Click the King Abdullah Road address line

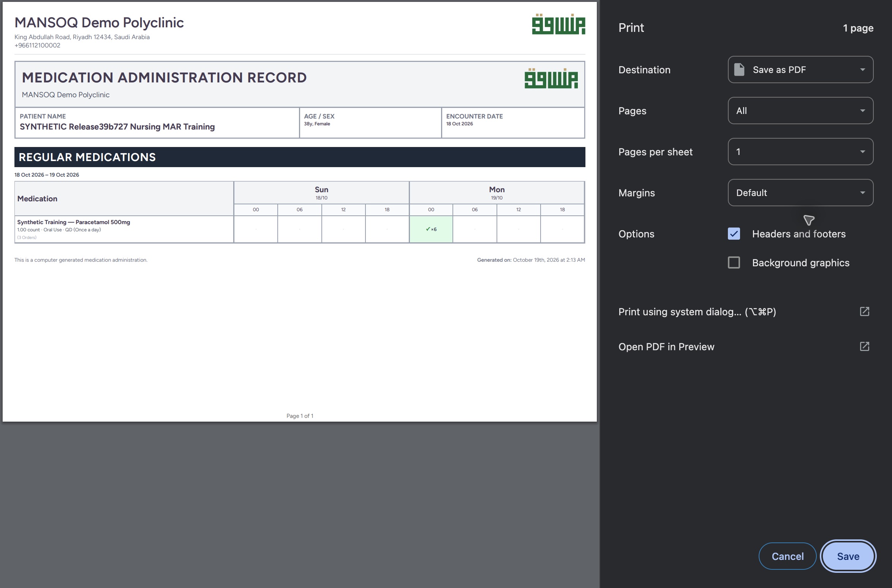[82, 37]
